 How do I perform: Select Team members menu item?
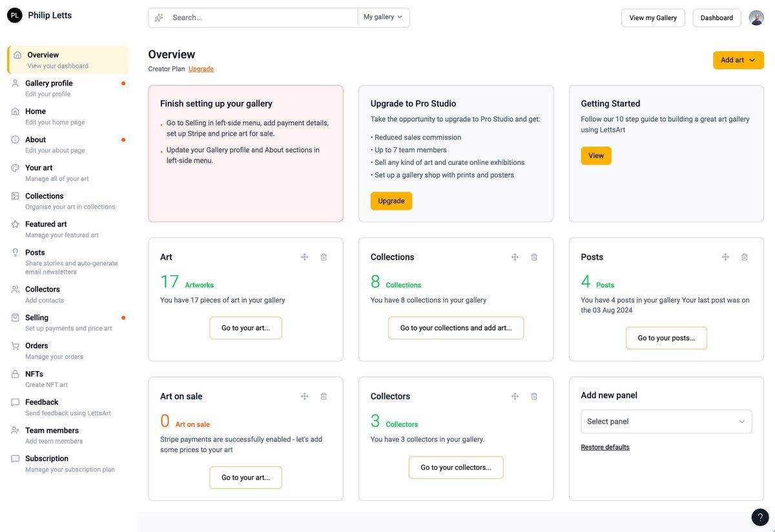pos(68,435)
